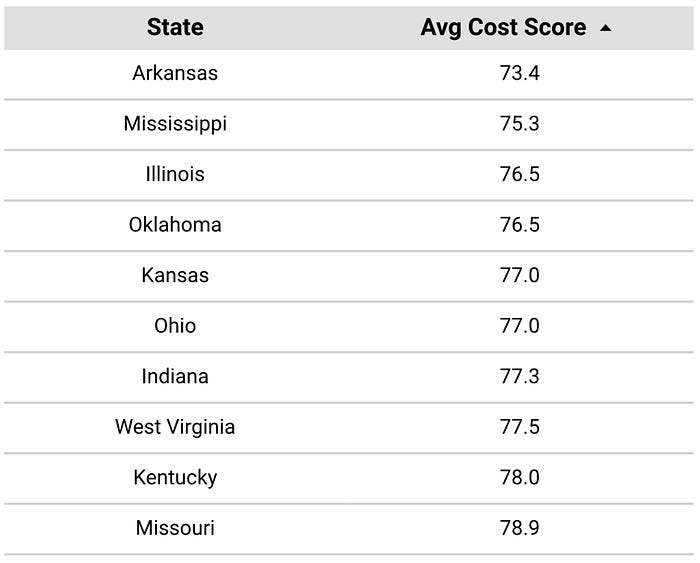Select Mississippi score value 75.3
Screen dimensions: 700x563
pos(519,124)
